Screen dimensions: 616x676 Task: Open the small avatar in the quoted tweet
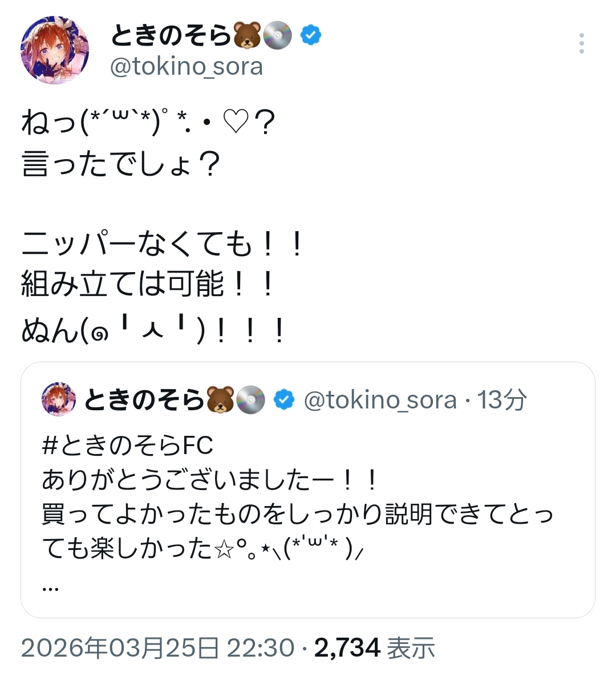click(x=59, y=399)
